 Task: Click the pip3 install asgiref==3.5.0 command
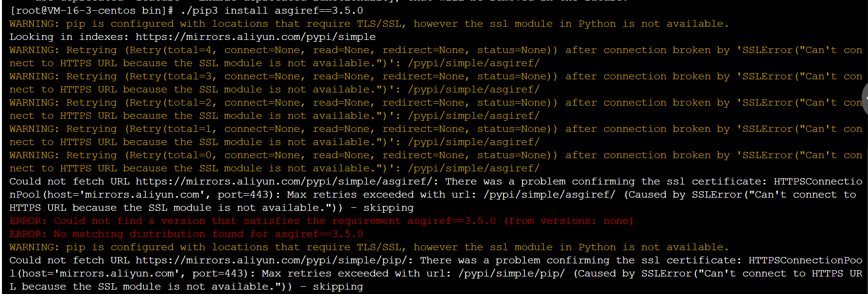point(272,10)
